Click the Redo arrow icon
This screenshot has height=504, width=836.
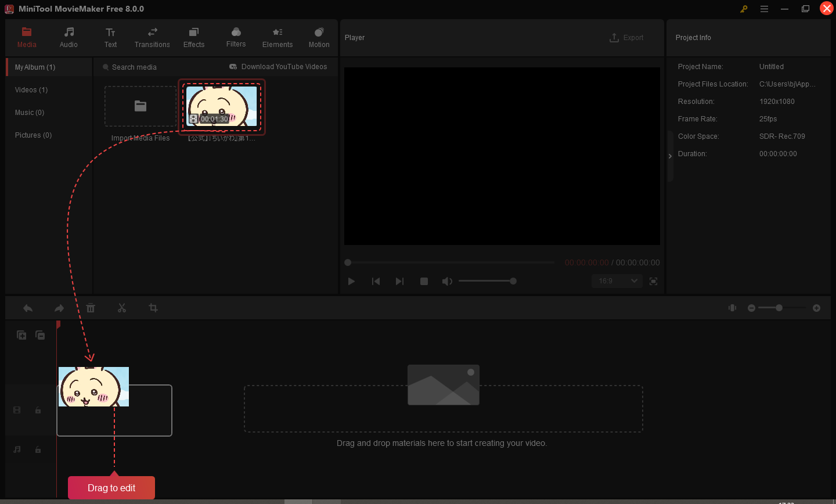click(x=59, y=308)
